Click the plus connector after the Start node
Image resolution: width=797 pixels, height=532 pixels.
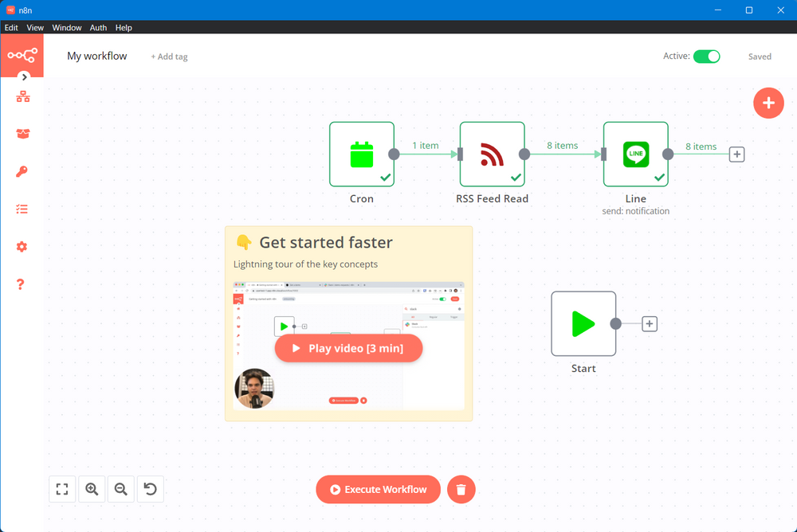pos(650,323)
